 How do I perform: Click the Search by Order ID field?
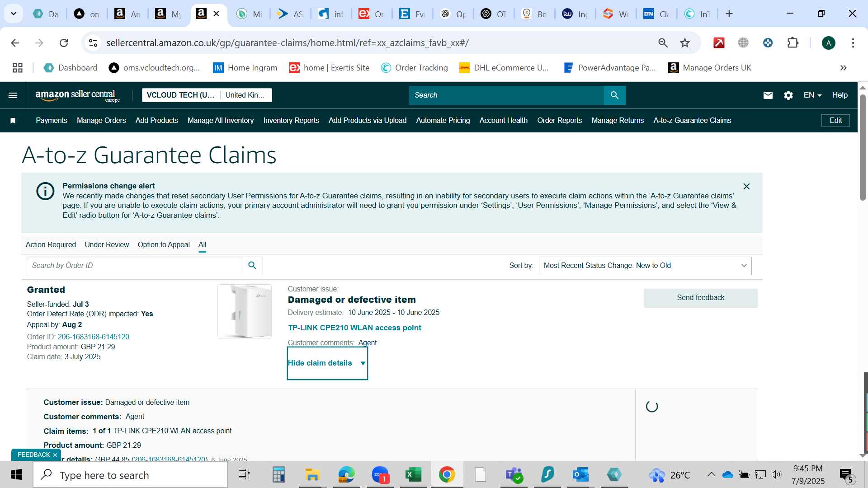[x=134, y=266]
